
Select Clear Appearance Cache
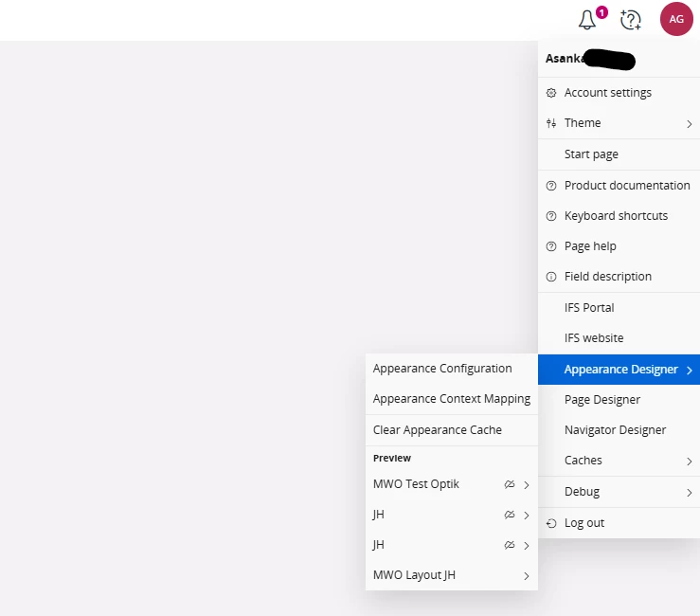[x=451, y=430]
